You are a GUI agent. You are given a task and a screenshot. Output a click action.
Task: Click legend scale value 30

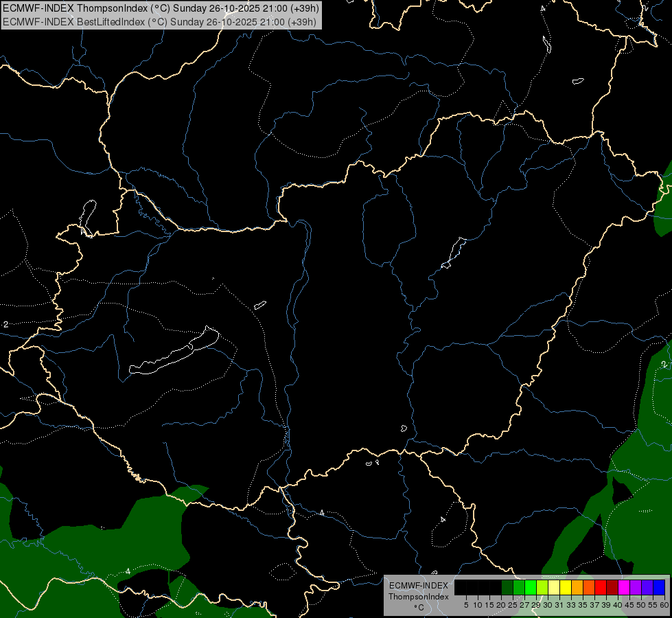pyautogui.click(x=548, y=605)
